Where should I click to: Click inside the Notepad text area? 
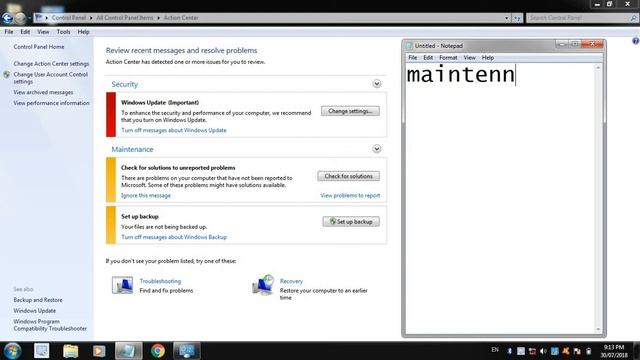coord(500,198)
